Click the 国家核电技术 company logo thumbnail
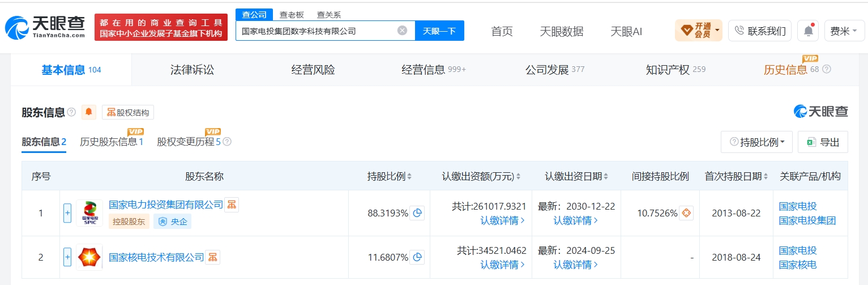This screenshot has width=868, height=285. point(89,257)
